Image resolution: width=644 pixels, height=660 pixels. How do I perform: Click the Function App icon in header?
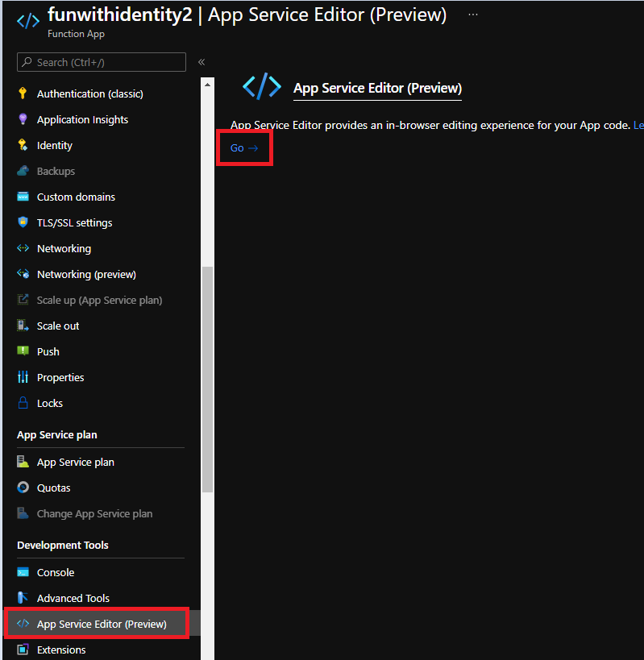(28, 21)
